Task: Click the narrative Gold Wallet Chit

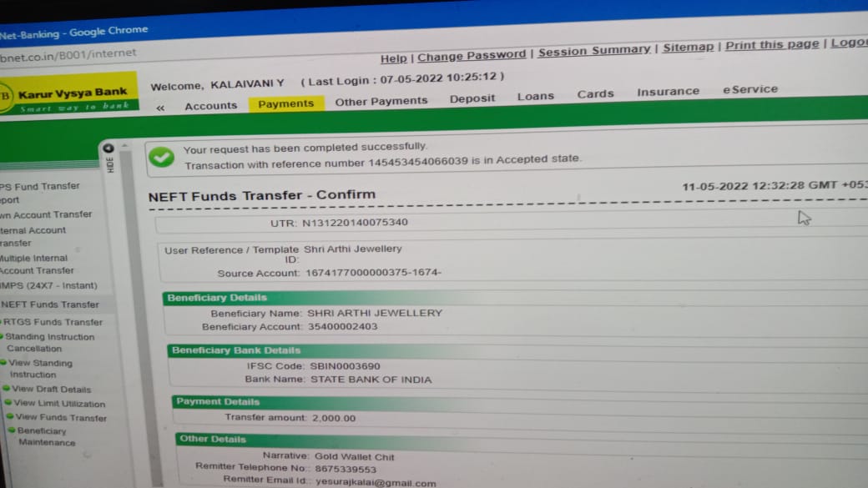Action: [x=354, y=457]
